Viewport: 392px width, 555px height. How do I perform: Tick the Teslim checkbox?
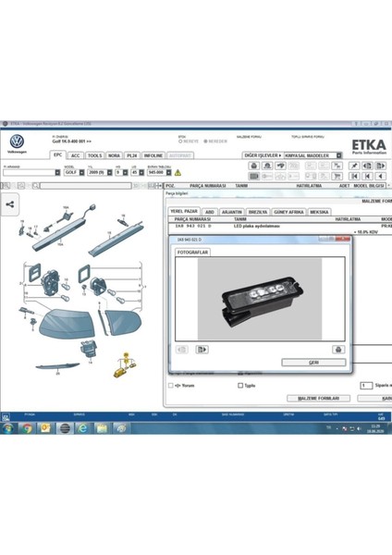[x=240, y=386]
